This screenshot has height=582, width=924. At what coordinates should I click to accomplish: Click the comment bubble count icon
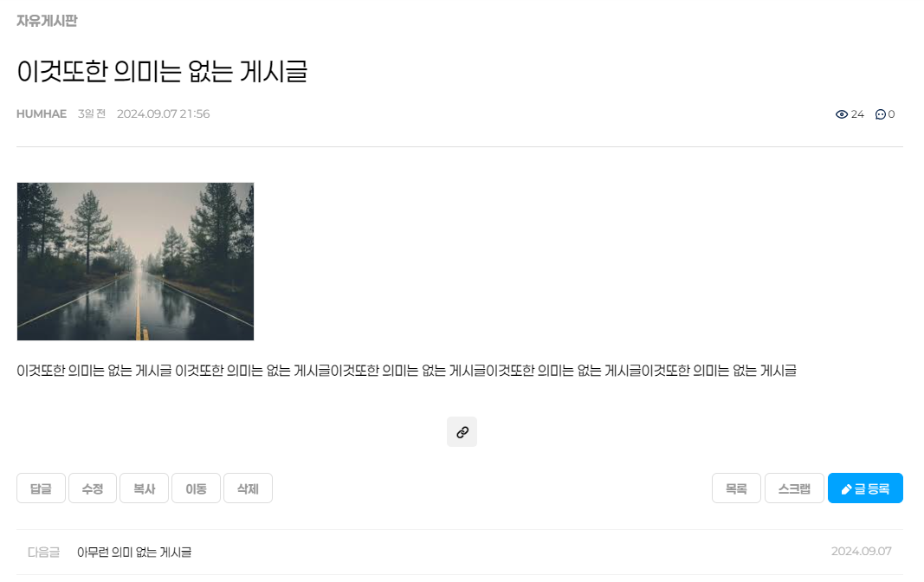coord(881,114)
